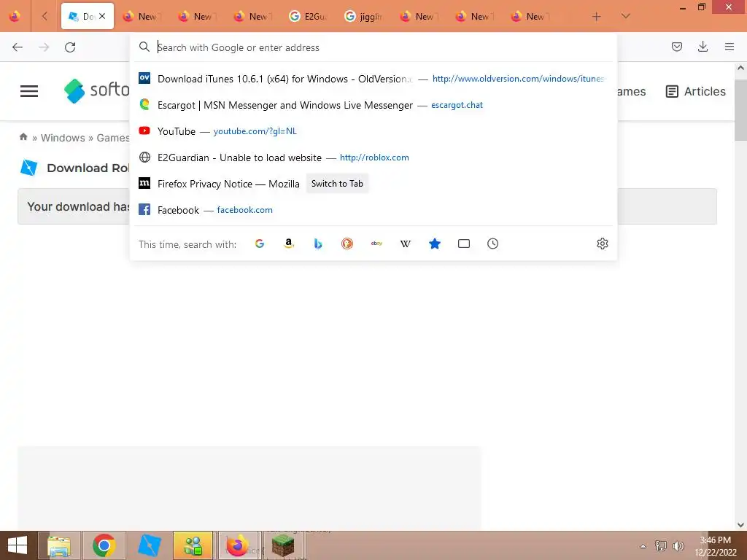Search bookmarks with the star icon

[435, 244]
